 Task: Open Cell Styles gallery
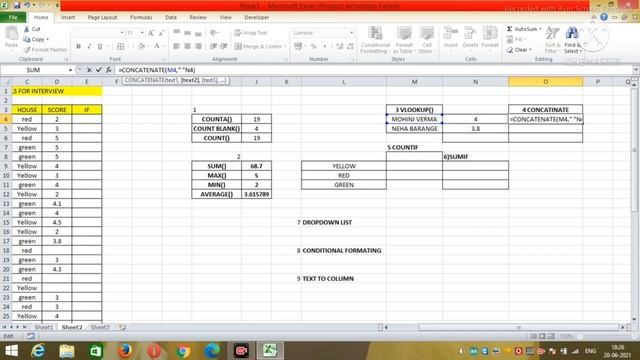[x=427, y=40]
